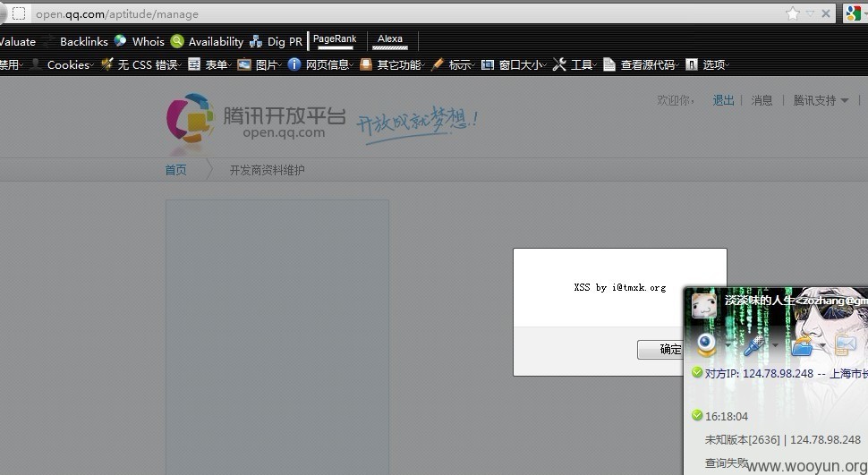Click 确定 in the XSS alert dialog
Image resolution: width=868 pixels, height=475 pixels.
click(661, 350)
